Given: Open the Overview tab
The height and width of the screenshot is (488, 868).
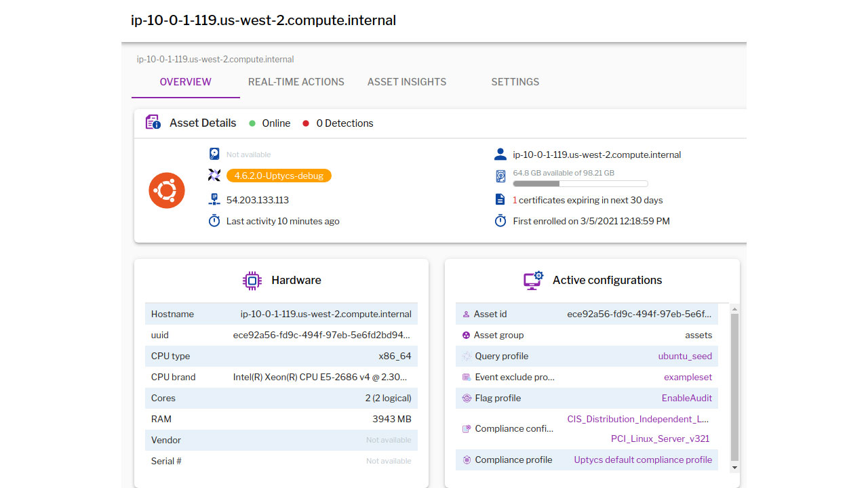Looking at the screenshot, I should pos(186,82).
